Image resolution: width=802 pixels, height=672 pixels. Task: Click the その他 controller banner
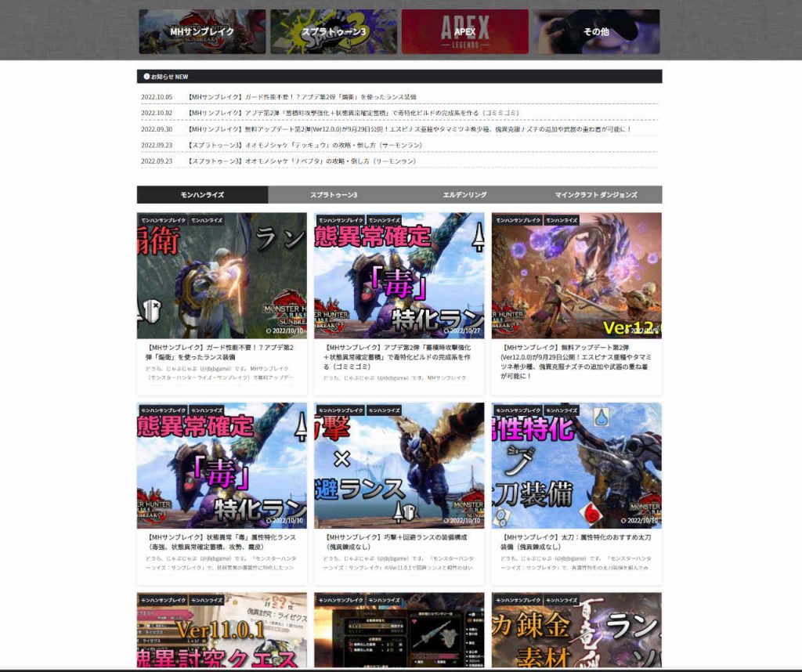597,31
